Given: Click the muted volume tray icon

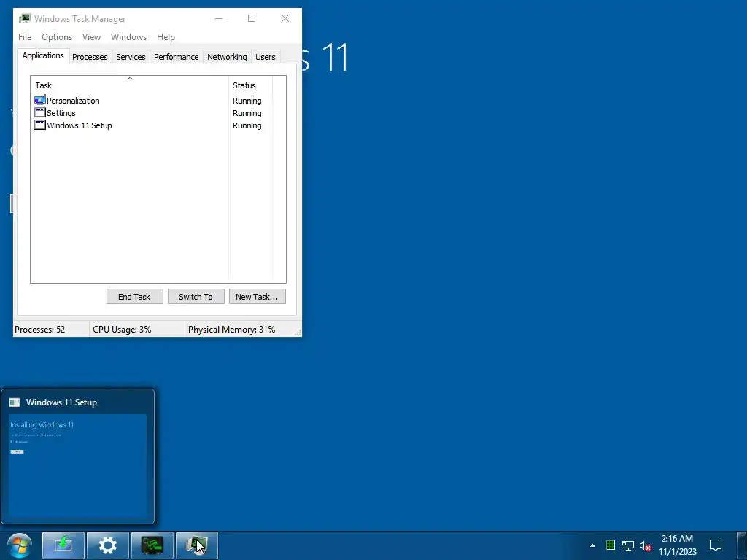Looking at the screenshot, I should click(645, 545).
